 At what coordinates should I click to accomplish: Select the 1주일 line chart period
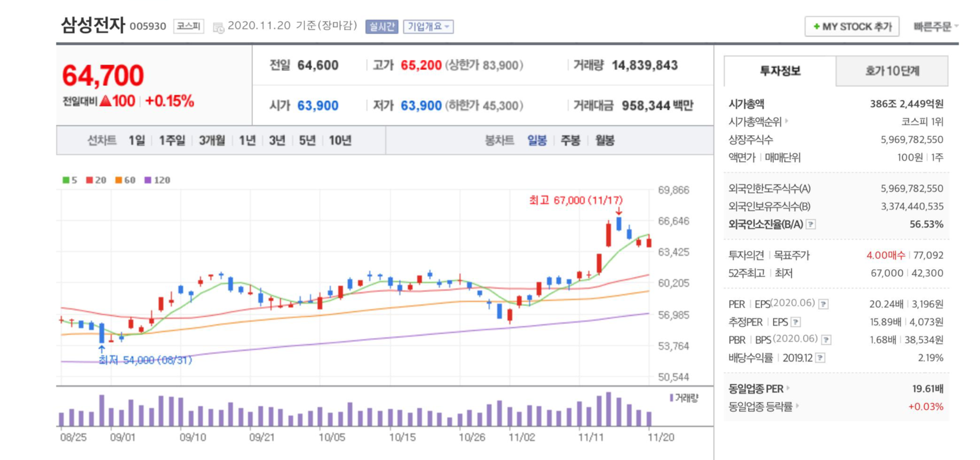[x=172, y=140]
